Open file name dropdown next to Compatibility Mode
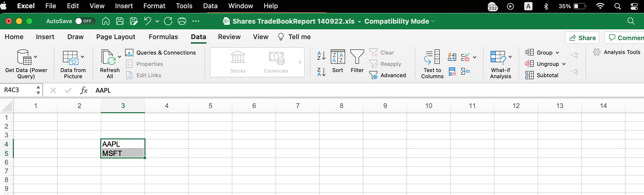Viewport: 644px width, 195px height. pyautogui.click(x=433, y=21)
